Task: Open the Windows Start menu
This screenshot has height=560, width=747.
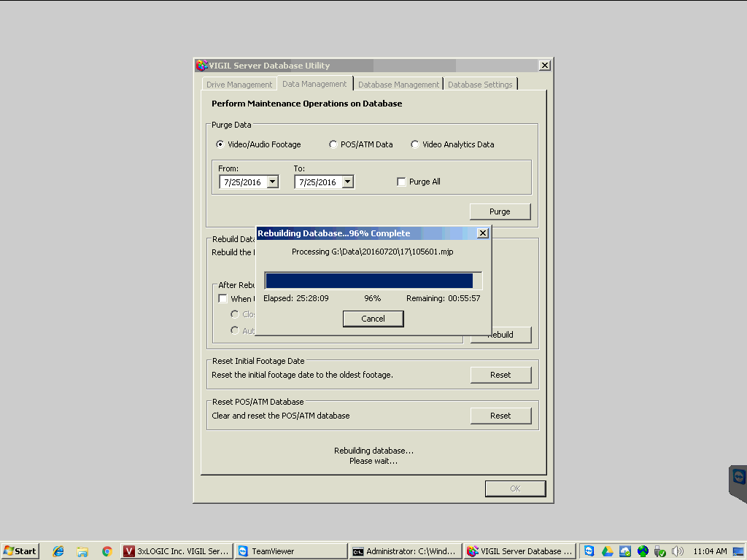Action: click(x=20, y=551)
